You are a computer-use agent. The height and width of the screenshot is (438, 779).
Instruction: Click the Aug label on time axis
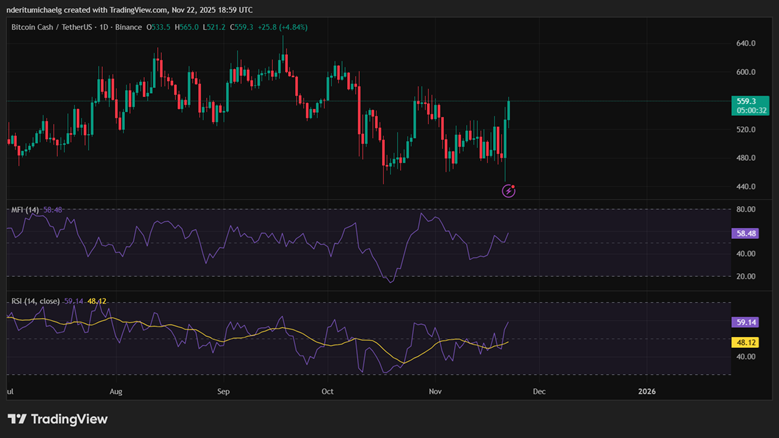(x=116, y=391)
